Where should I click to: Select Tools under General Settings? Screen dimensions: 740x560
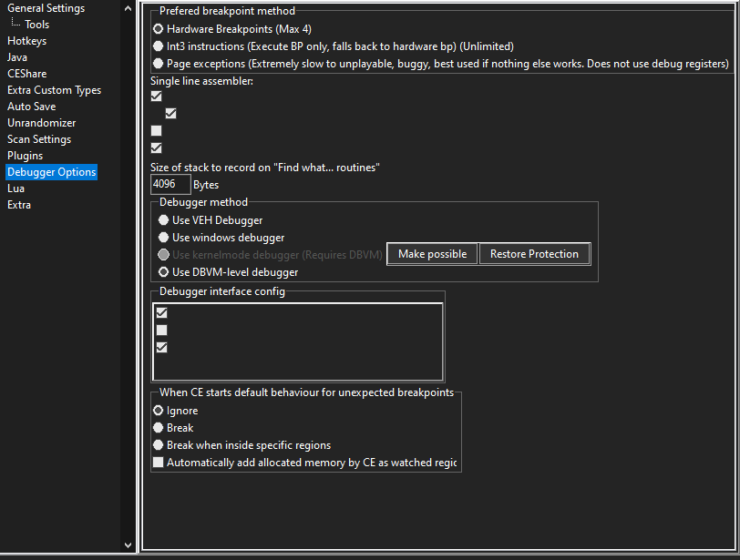coord(37,25)
